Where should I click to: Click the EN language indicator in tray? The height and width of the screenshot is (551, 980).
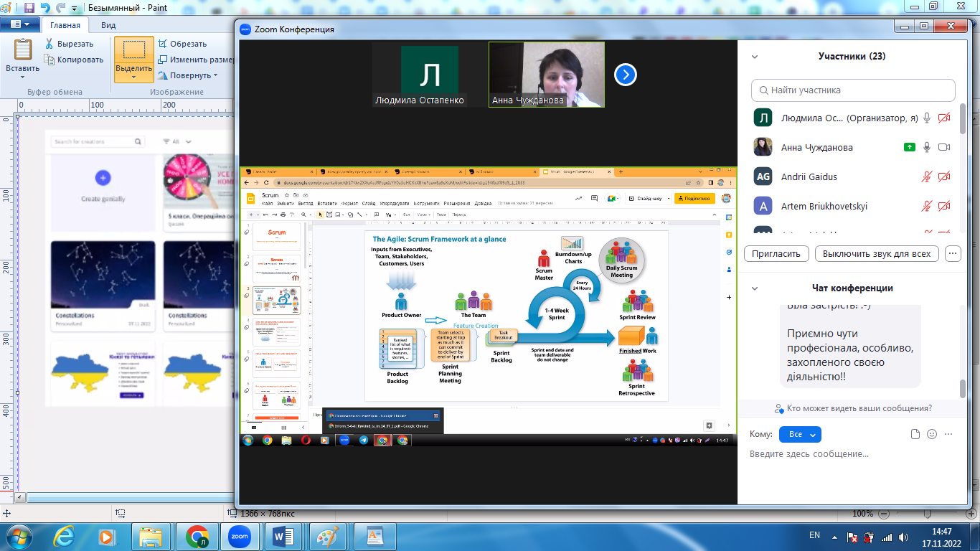[x=815, y=535]
